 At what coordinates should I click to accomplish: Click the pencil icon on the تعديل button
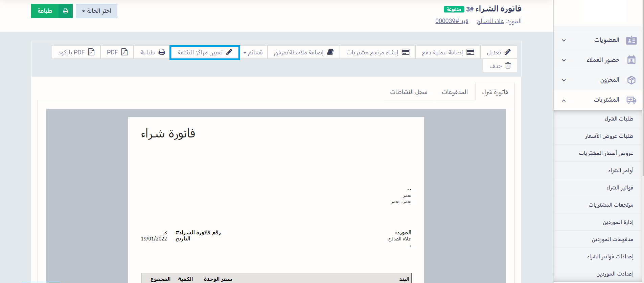click(507, 52)
